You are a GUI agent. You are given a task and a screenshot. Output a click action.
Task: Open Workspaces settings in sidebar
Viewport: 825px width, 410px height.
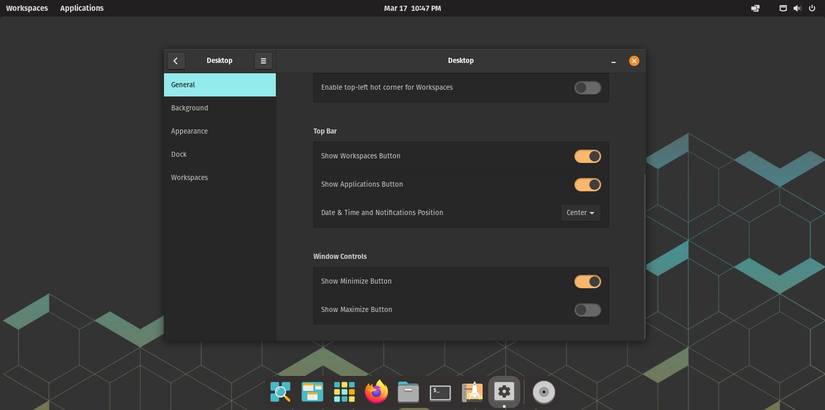[x=220, y=177]
